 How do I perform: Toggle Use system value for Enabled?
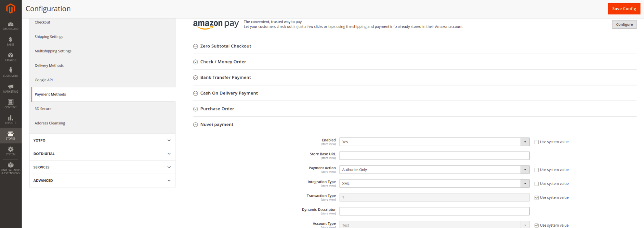[x=536, y=142]
